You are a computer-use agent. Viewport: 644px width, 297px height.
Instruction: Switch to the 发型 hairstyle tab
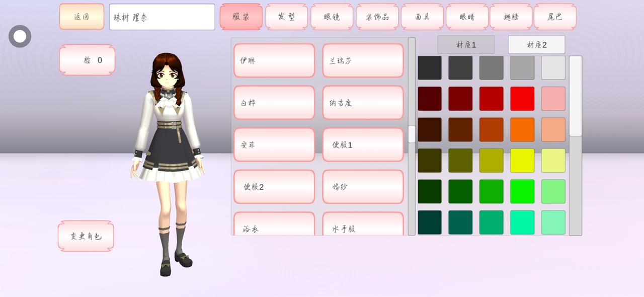(x=286, y=17)
